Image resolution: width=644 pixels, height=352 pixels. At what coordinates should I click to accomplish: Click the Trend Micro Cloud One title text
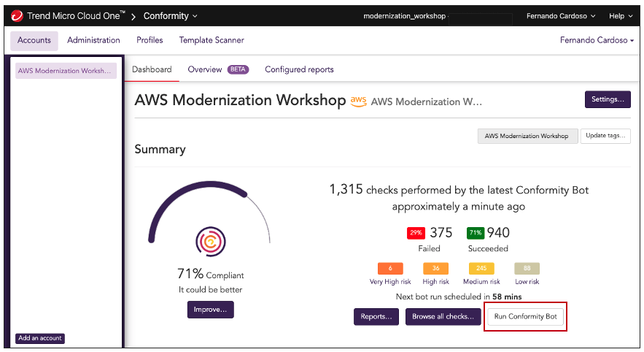76,16
